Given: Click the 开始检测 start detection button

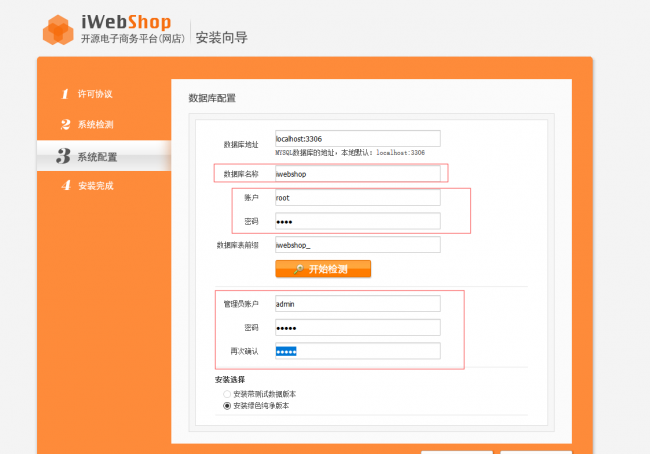Looking at the screenshot, I should pos(323,269).
